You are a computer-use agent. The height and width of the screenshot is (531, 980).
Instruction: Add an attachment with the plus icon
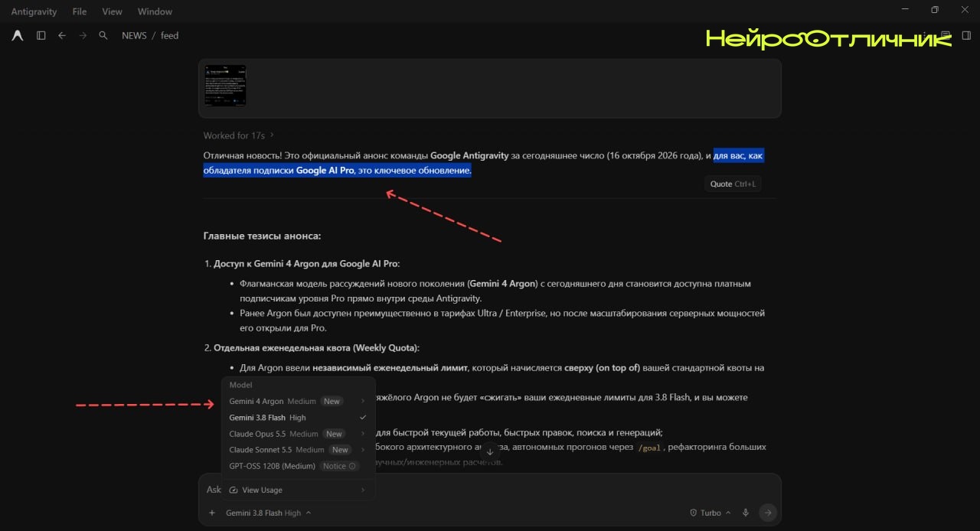[x=211, y=513]
